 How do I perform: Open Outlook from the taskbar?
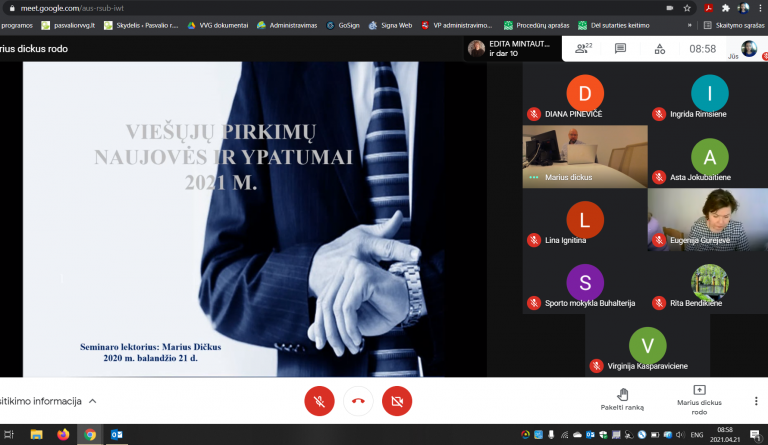pos(117,434)
